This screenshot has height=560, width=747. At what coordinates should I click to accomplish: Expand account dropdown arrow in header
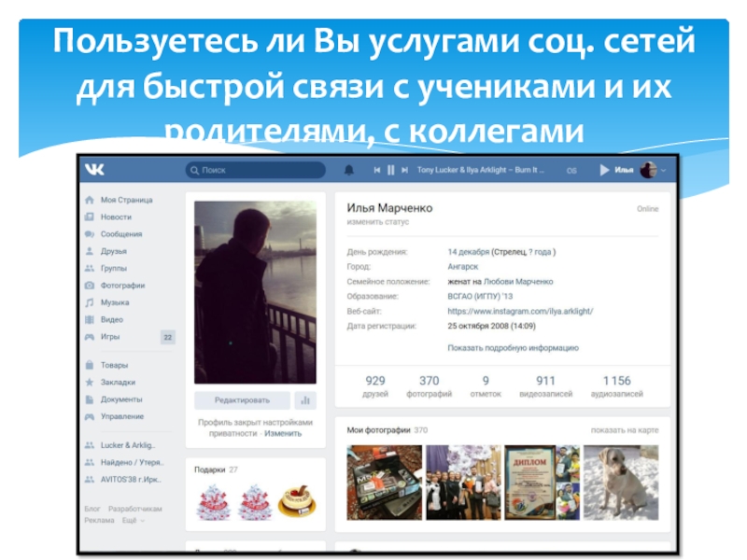click(x=663, y=170)
